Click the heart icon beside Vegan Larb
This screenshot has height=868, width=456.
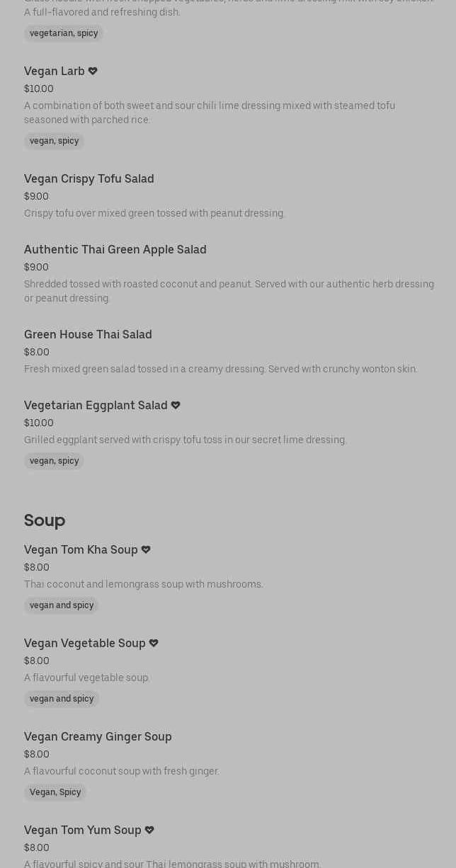coord(93,71)
